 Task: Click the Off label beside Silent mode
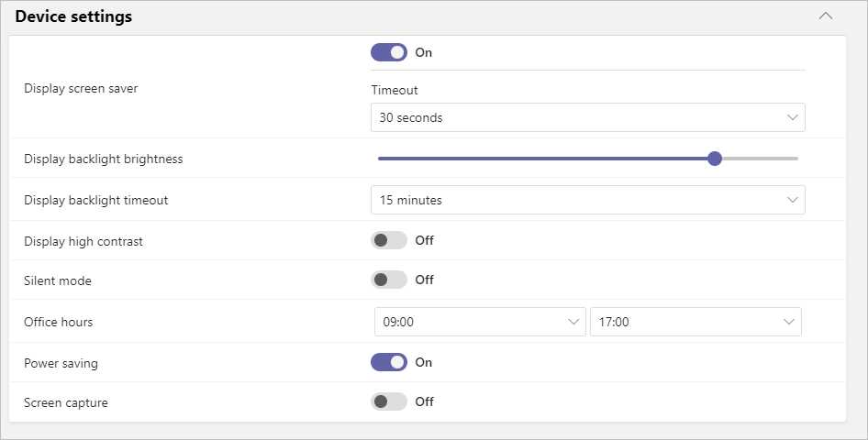(425, 280)
